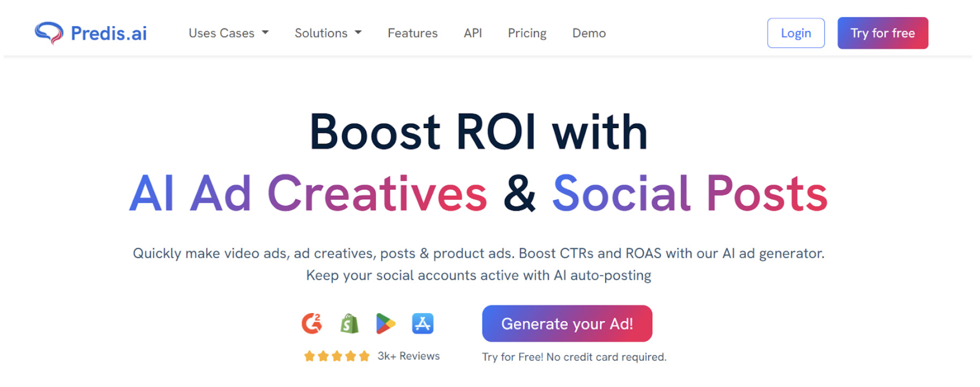Open the Uses Cases menu label
Screen dimensions: 980x387
tap(221, 33)
